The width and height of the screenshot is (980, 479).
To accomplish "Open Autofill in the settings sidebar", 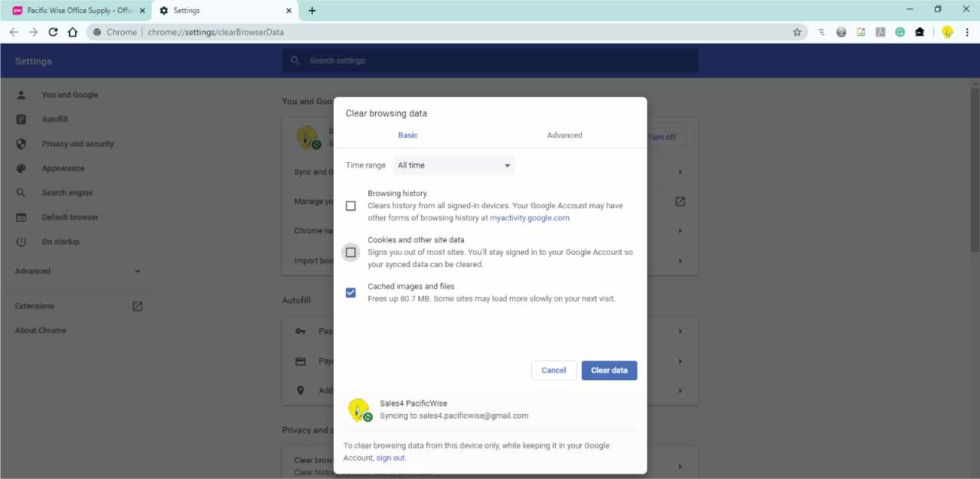I will [x=54, y=119].
